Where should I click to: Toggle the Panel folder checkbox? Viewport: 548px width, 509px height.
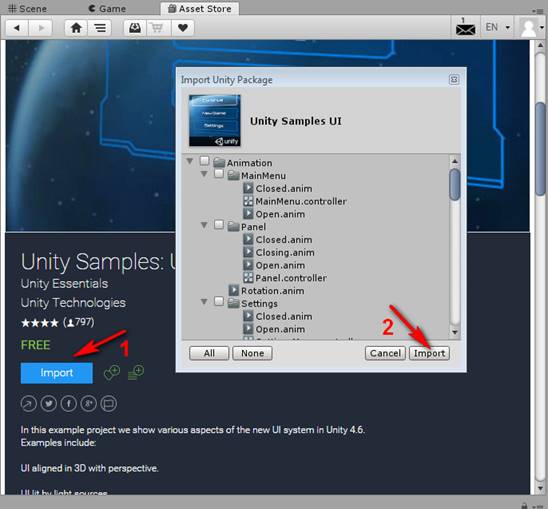219,224
